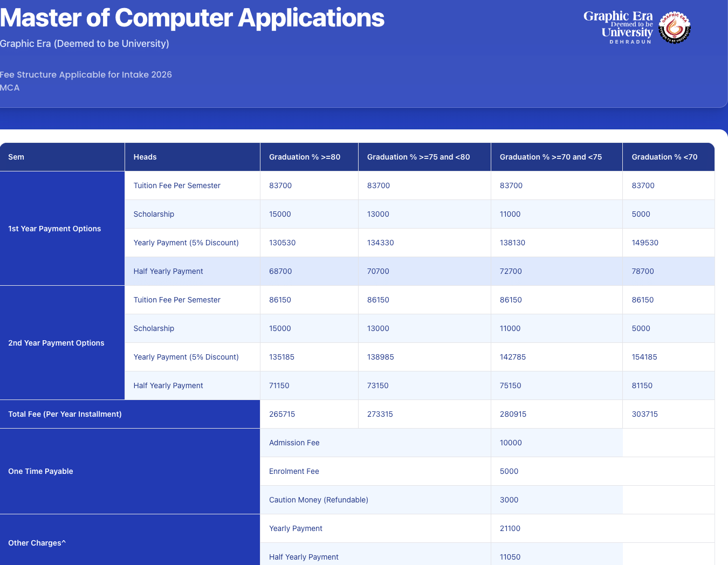Click Graduation % >=75 and <80 header
728x565 pixels.
pyautogui.click(x=418, y=157)
